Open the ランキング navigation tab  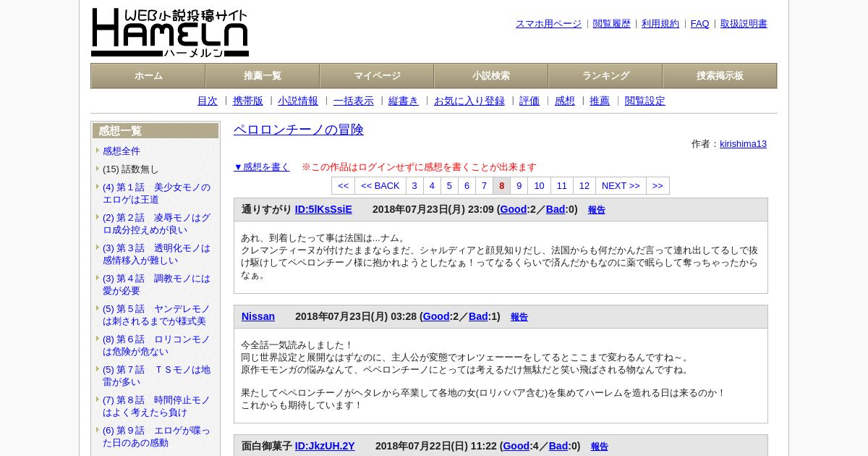click(x=605, y=76)
